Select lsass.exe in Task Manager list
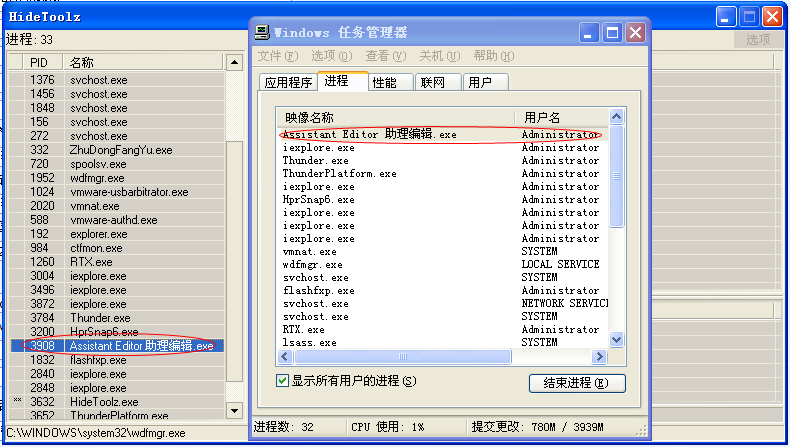Image resolution: width=790 pixels, height=447 pixels. [x=442, y=343]
